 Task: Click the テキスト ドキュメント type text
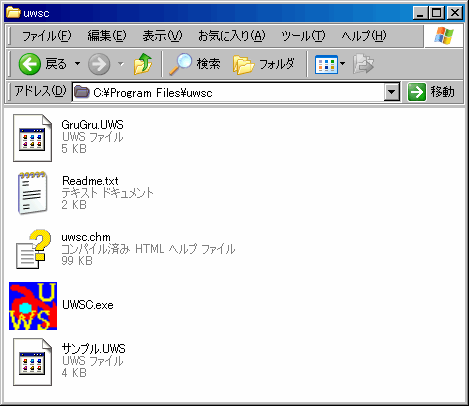[108, 193]
